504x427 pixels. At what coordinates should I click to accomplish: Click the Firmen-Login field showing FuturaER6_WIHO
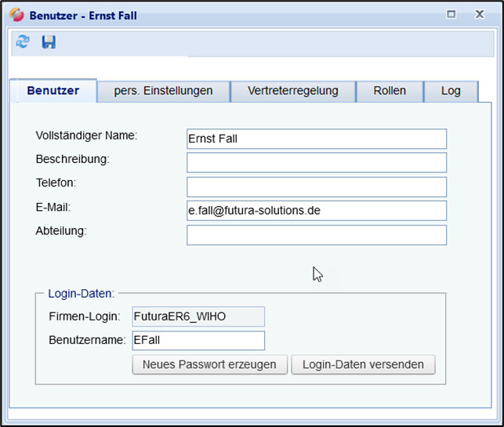(198, 317)
